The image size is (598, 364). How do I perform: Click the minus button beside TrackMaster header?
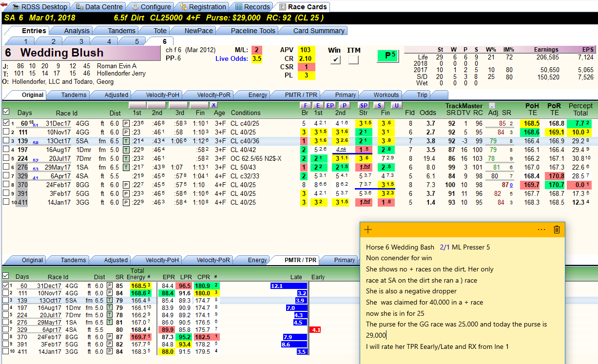492,106
